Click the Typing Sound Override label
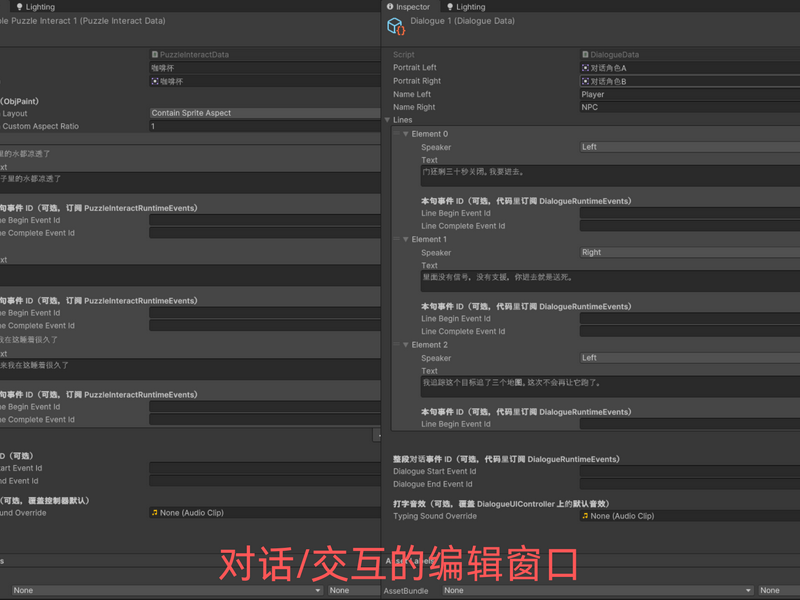The image size is (800, 600). [435, 516]
